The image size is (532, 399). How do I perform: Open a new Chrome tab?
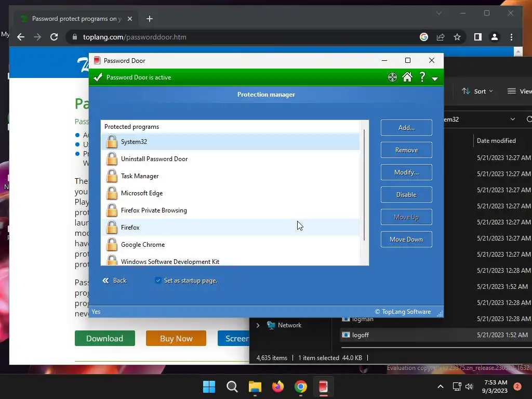pos(150,19)
